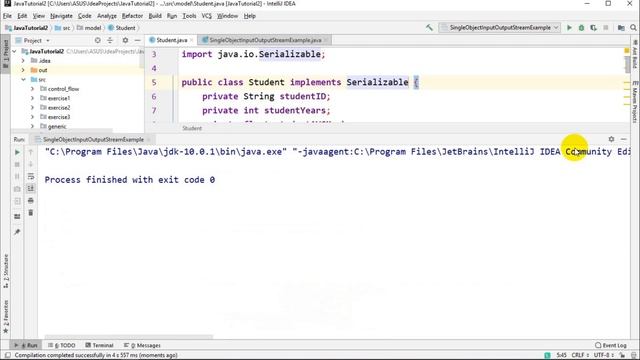Open the Build menu

tap(155, 16)
